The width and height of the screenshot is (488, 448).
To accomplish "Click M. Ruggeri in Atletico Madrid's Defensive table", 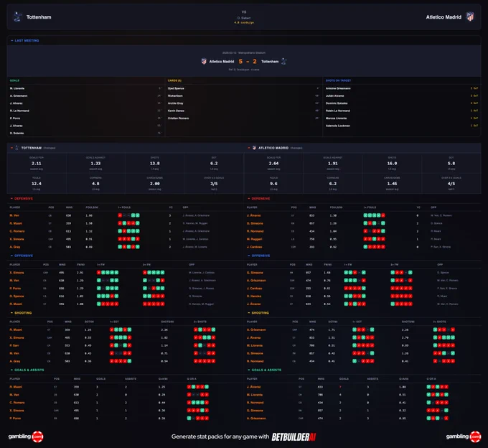I will tap(255, 239).
